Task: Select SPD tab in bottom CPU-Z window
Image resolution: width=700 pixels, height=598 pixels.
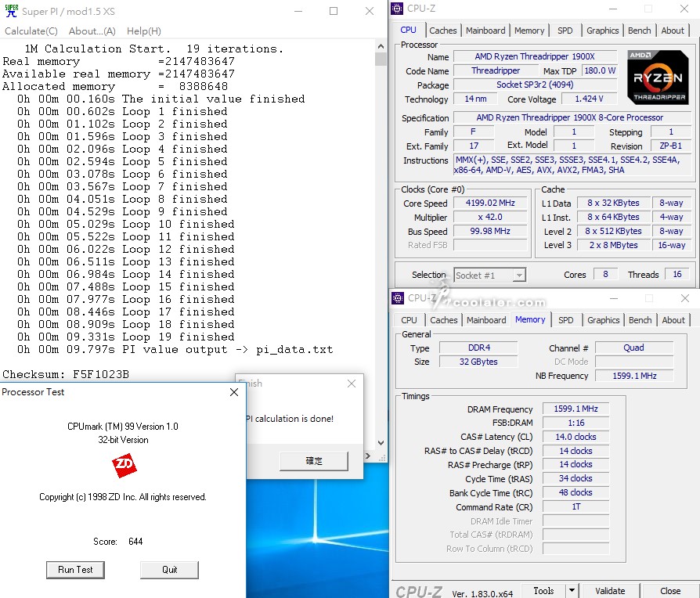Action: pyautogui.click(x=565, y=320)
